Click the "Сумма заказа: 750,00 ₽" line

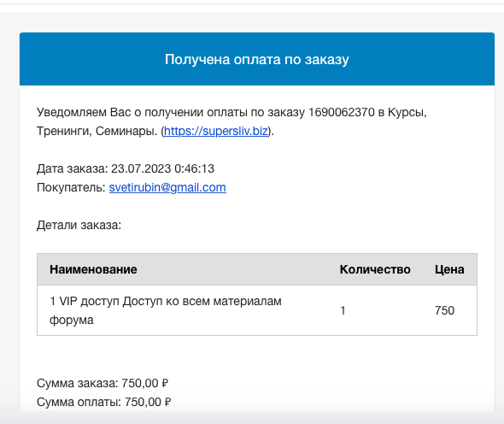click(x=103, y=383)
